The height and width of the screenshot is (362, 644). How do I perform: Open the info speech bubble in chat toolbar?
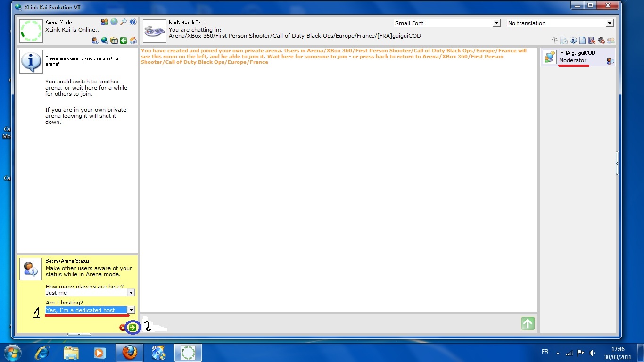click(x=573, y=41)
